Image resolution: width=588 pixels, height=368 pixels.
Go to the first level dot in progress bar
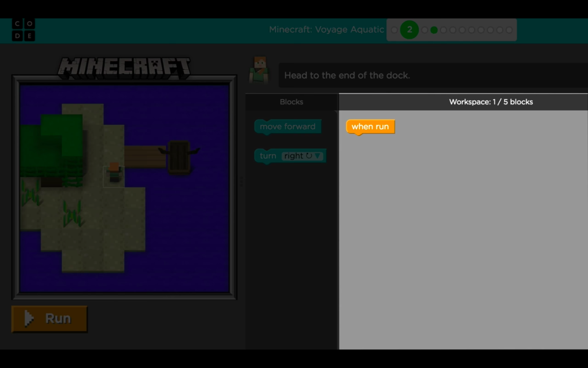(x=394, y=30)
